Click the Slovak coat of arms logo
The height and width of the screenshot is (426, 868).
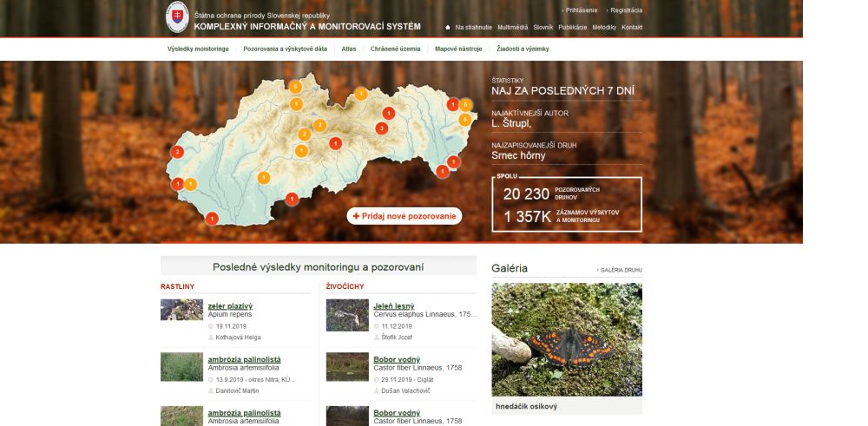pos(177,17)
